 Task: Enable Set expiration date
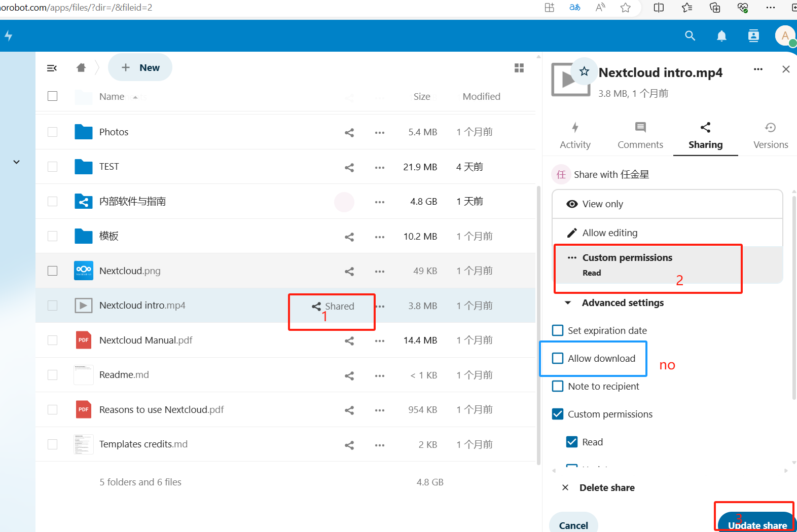558,330
